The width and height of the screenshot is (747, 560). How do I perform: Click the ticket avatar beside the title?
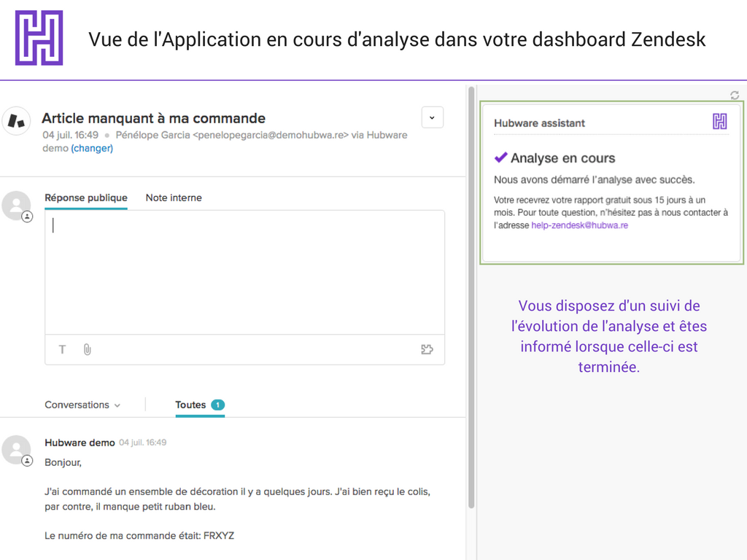click(16, 121)
